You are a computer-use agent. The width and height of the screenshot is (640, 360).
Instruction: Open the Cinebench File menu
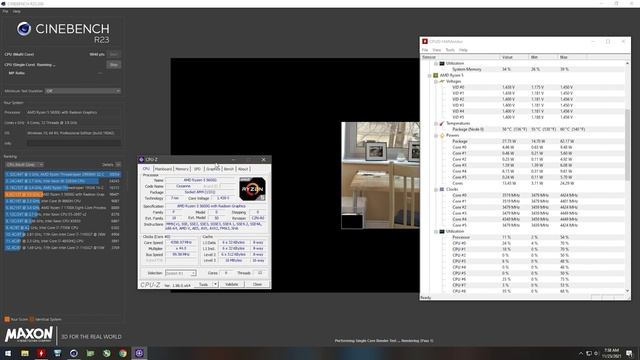tap(5, 11)
